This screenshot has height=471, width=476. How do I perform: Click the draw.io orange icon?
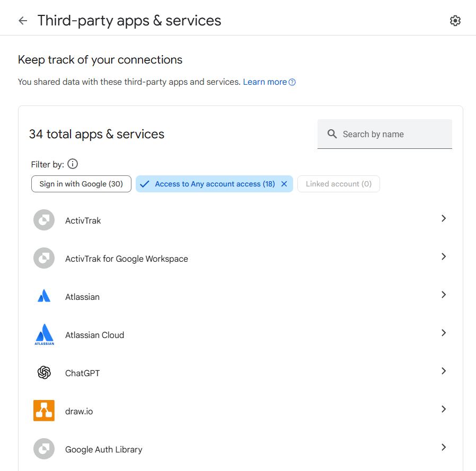[x=44, y=411]
